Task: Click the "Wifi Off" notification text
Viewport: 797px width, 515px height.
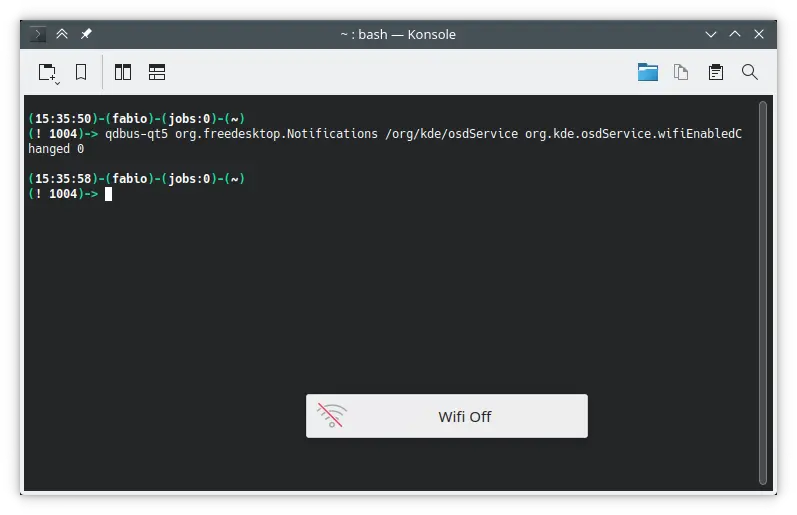Action: pos(465,417)
